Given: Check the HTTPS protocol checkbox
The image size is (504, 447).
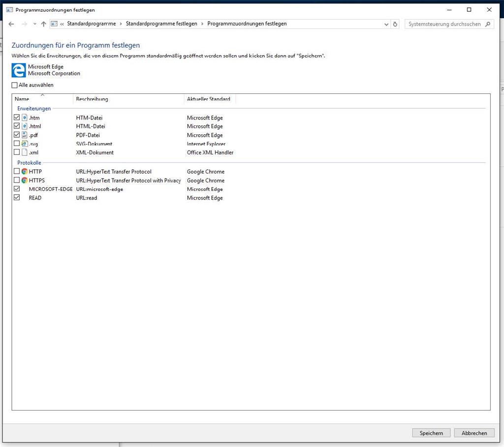Looking at the screenshot, I should point(17,180).
